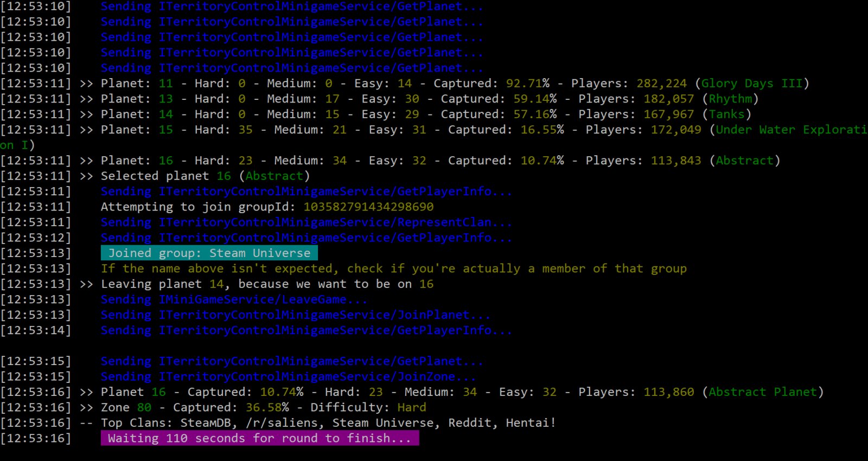Click the planet name 'Tanks'
Viewport: 868px width, 461px height.
tap(726, 114)
